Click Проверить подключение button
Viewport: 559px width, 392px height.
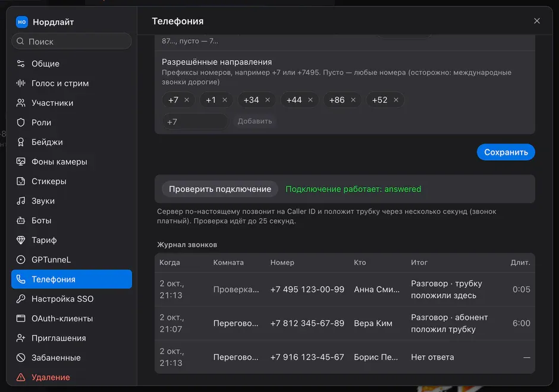click(220, 189)
